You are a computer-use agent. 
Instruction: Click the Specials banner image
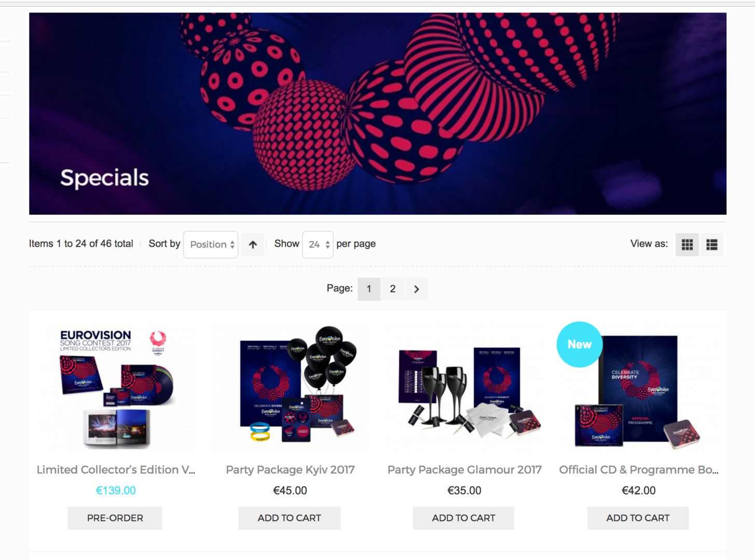[x=378, y=114]
